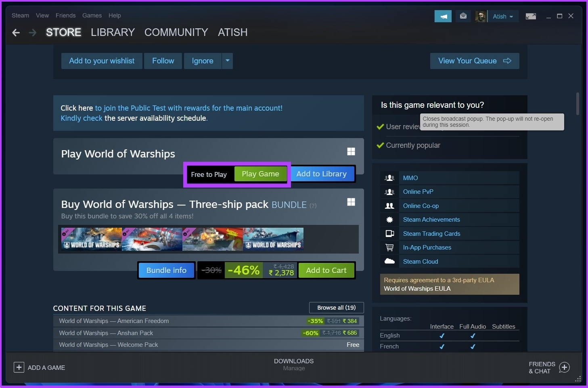Click the grid icon beside Play World of Warships
This screenshot has height=388, width=588.
351,151
